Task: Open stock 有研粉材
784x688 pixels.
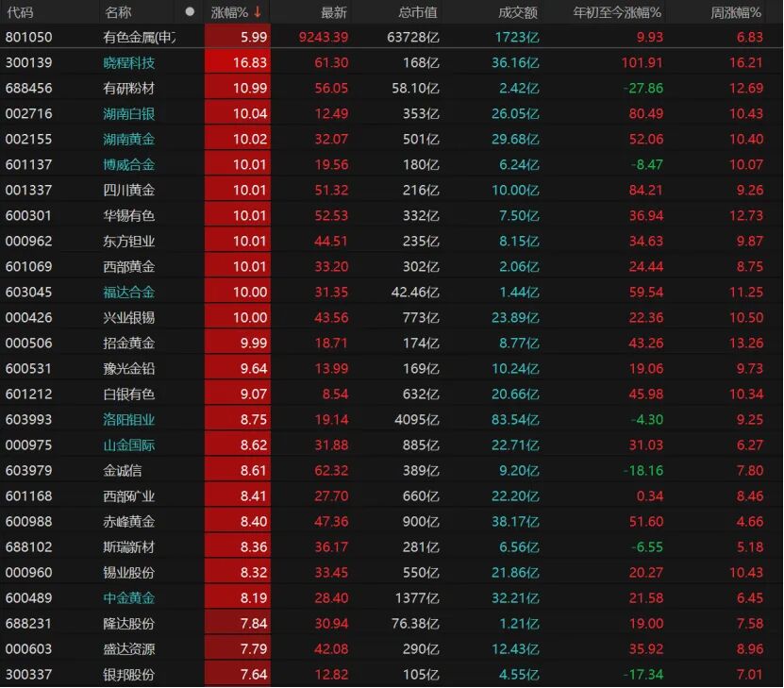Action: click(129, 89)
